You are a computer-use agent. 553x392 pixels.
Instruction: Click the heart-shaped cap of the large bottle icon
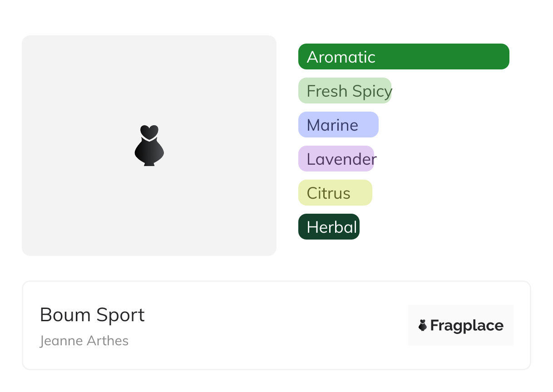coord(149,132)
